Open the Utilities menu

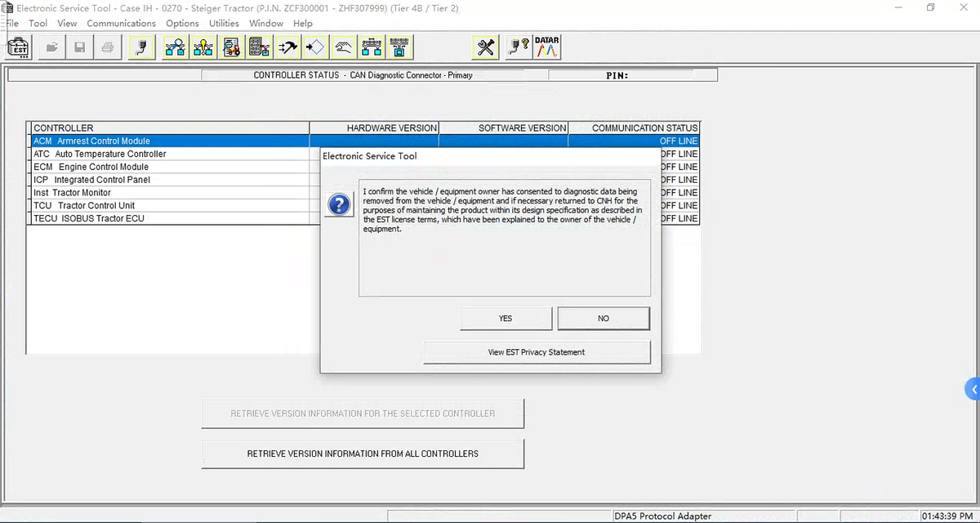pos(224,24)
